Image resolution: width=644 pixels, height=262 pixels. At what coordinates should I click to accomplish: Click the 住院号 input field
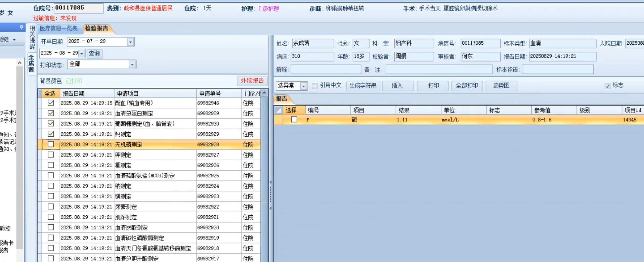tap(78, 8)
